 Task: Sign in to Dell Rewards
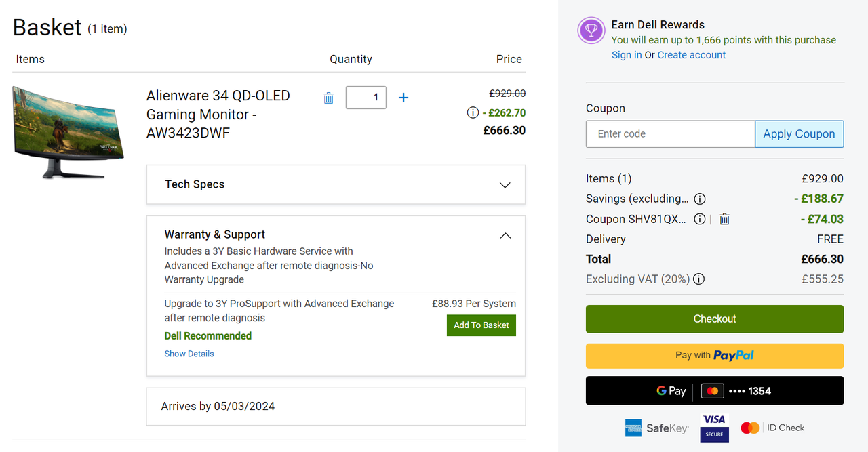627,55
